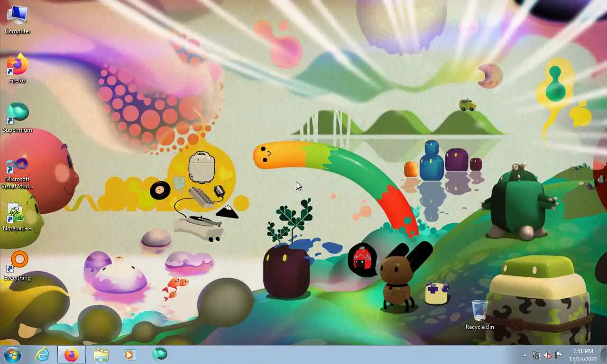The image size is (607, 364).
Task: Click the muted volume tray icon
Action: (548, 355)
